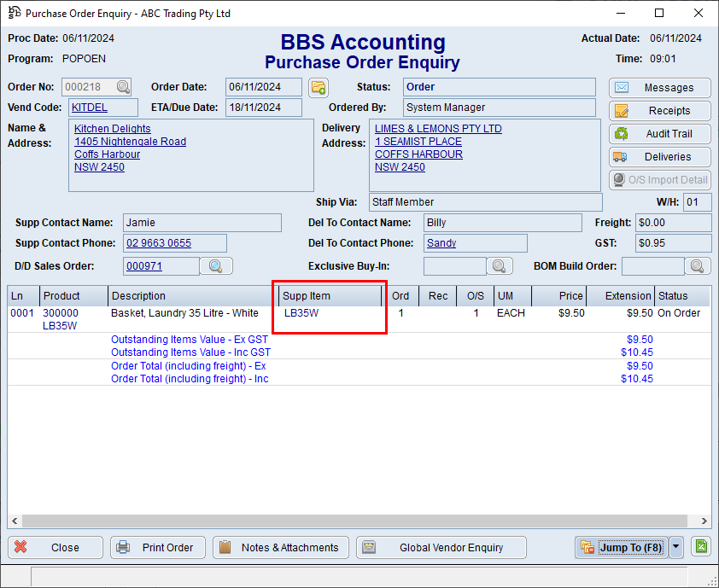Open the Messages panel
Screen dimensions: 719x588
[x=660, y=88]
